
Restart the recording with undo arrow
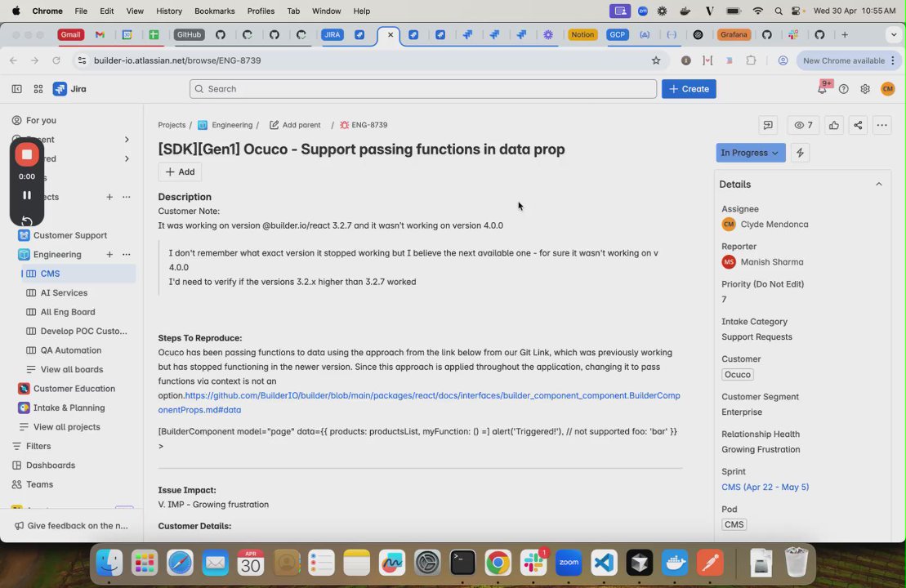coord(27,220)
